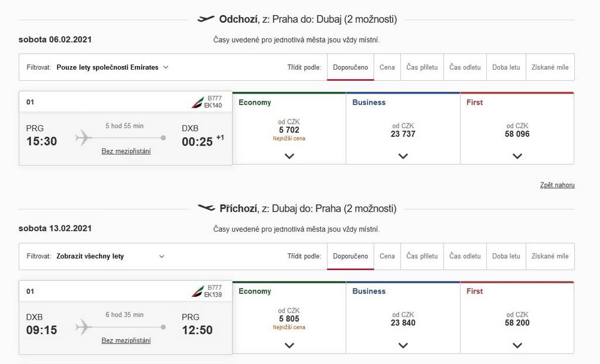Click the departing airplane icon beside Odchozí
Image resolution: width=600 pixels, height=364 pixels.
(x=206, y=19)
